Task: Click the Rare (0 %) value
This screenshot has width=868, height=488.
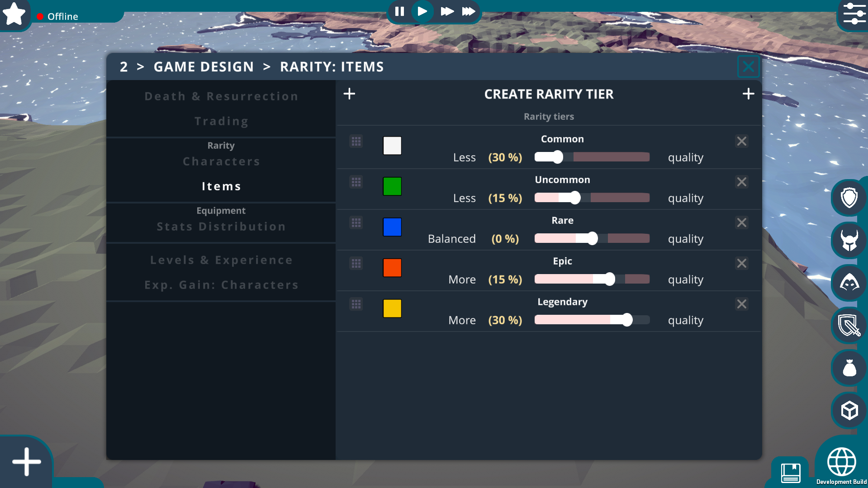Action: (x=505, y=239)
